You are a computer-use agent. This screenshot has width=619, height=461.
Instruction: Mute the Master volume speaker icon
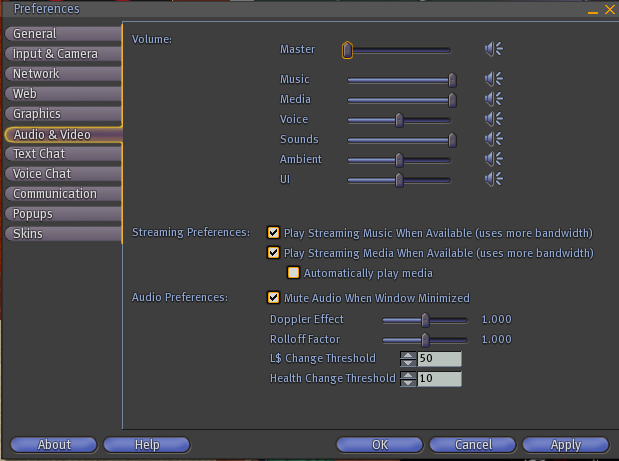[x=493, y=49]
